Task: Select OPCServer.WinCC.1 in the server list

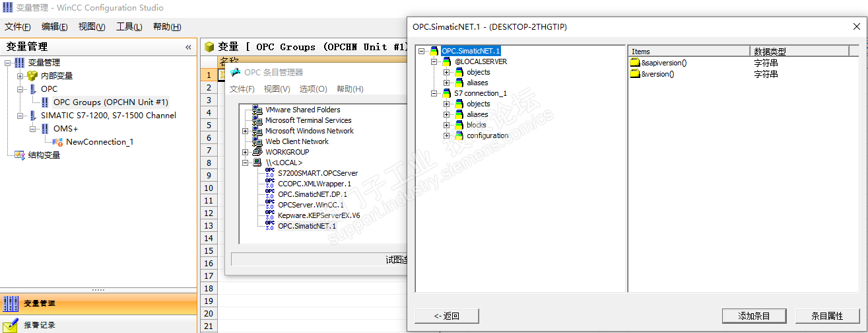Action: 311,205
